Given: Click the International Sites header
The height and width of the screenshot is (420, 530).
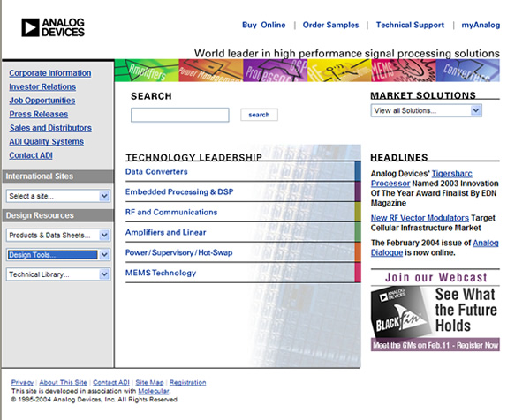Looking at the screenshot, I should tap(57, 176).
